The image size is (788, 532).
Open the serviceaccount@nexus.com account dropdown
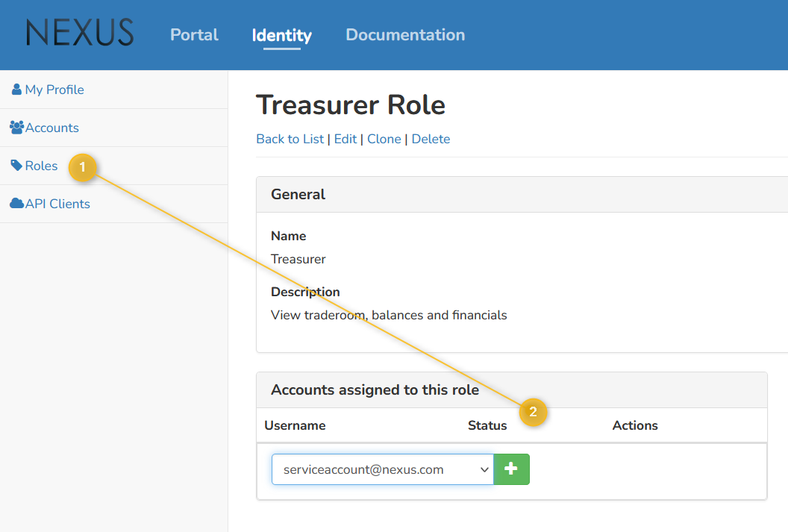pyautogui.click(x=373, y=469)
